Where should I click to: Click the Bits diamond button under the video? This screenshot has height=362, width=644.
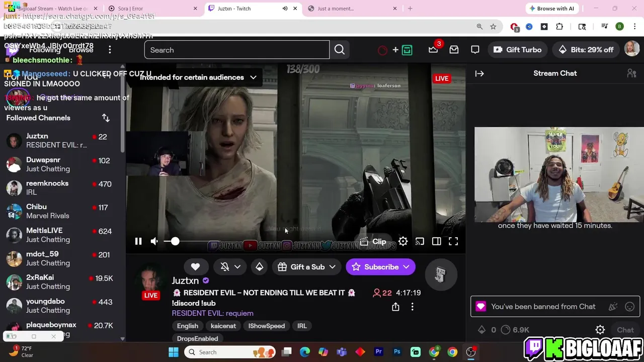pos(259,267)
